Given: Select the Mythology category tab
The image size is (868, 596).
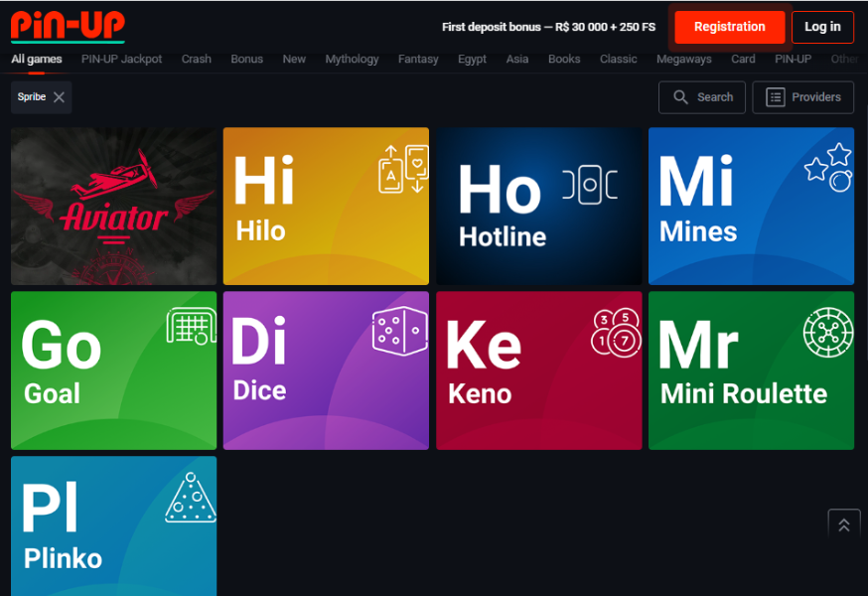Looking at the screenshot, I should point(352,59).
